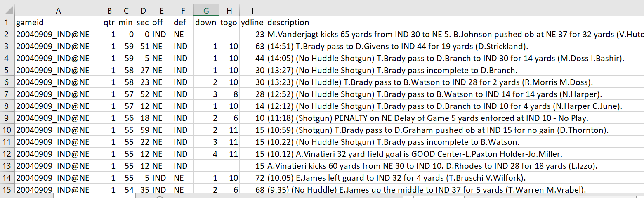Click the 'ydline' header cell

tap(252, 22)
